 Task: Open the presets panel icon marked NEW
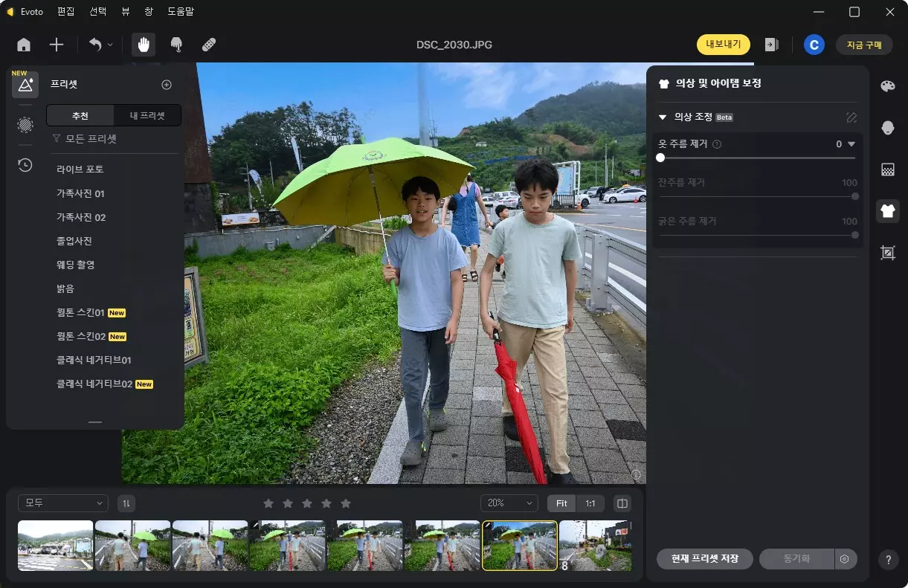click(x=25, y=85)
